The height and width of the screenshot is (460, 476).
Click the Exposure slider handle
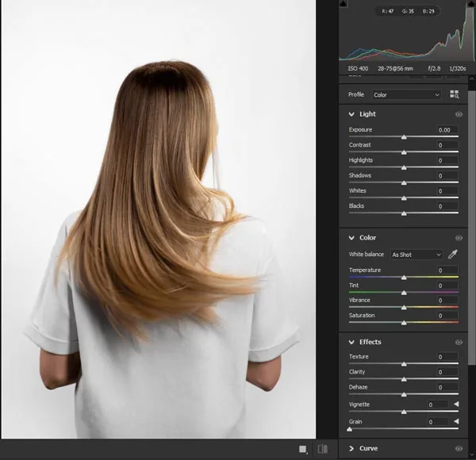(404, 137)
